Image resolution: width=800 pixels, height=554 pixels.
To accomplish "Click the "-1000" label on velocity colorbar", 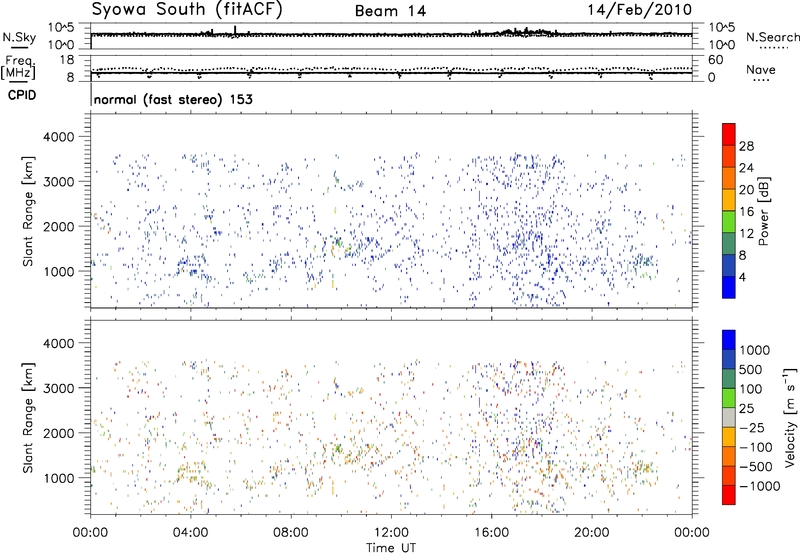I will pos(759,486).
